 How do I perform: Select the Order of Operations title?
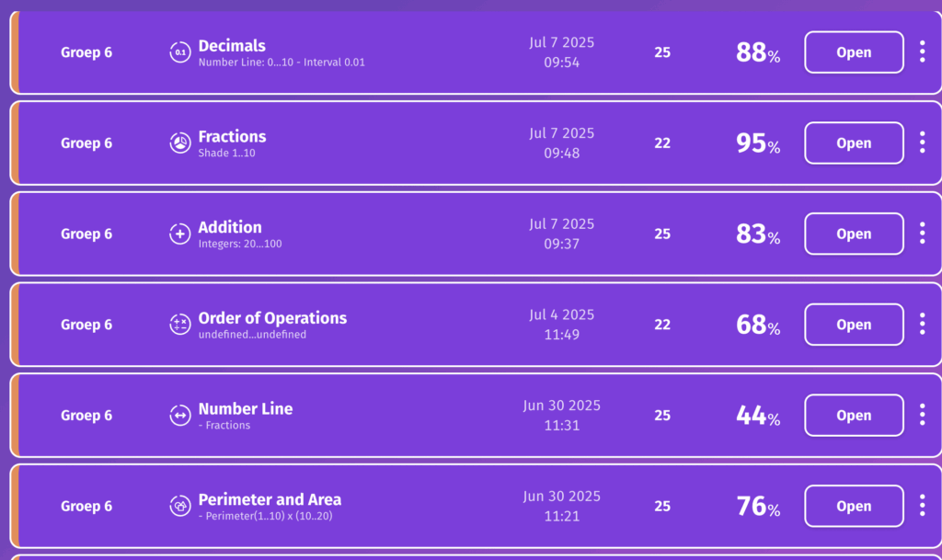tap(272, 318)
